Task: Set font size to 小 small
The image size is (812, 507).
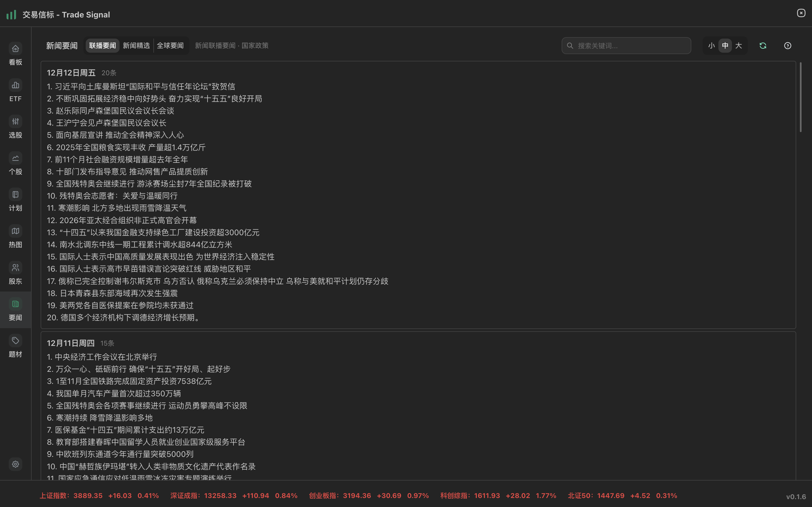Action: (x=711, y=46)
